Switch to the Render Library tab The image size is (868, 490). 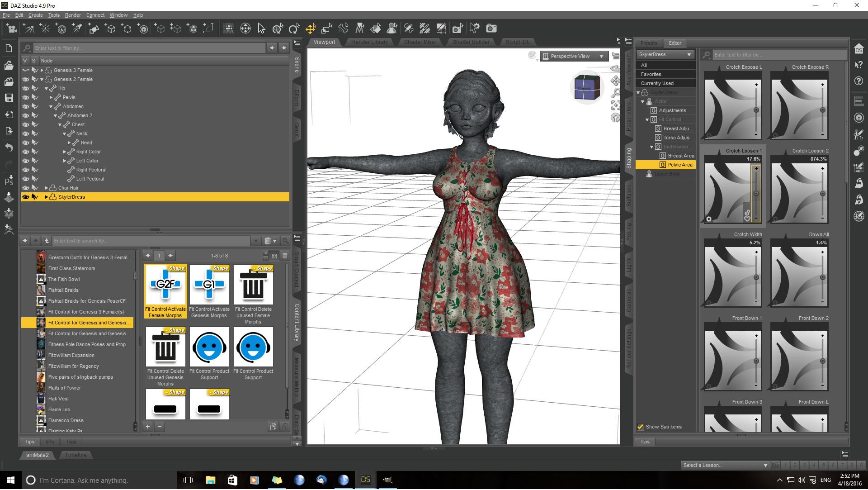(x=369, y=42)
